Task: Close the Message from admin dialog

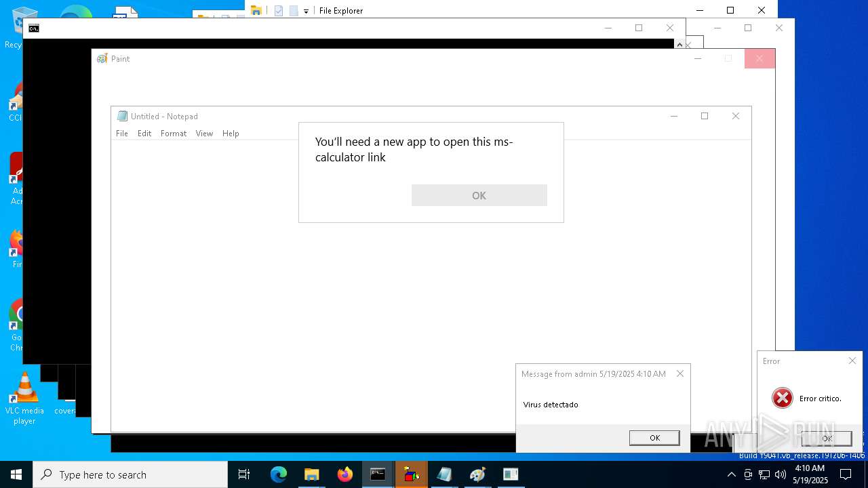Action: pyautogui.click(x=680, y=373)
